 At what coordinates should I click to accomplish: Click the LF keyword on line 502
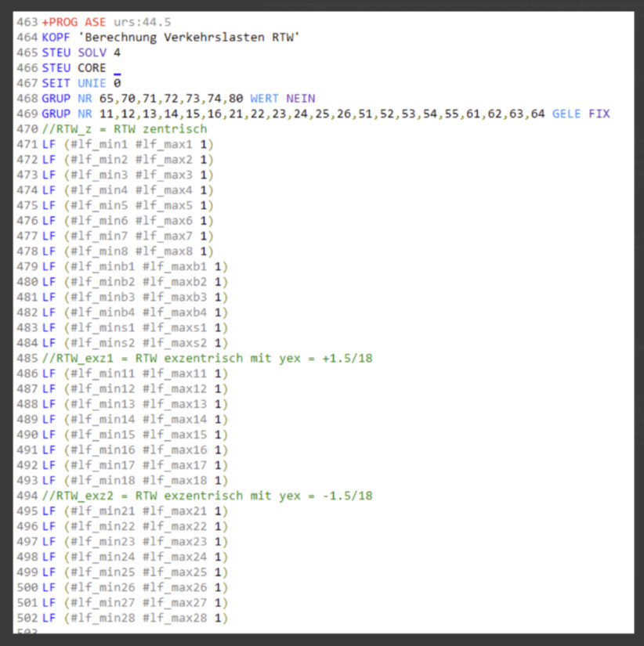pyautogui.click(x=49, y=618)
